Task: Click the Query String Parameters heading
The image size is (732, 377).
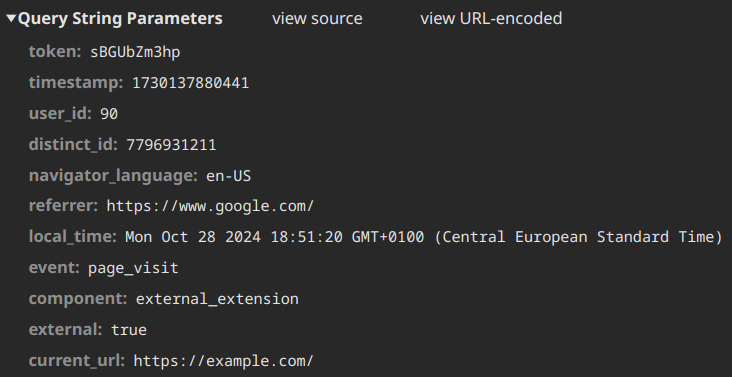Action: click(x=120, y=19)
